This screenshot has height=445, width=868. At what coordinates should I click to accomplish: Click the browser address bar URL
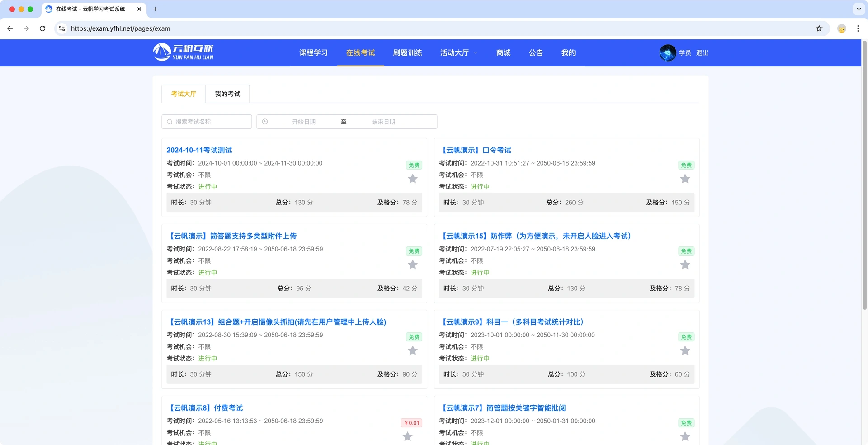coord(121,28)
